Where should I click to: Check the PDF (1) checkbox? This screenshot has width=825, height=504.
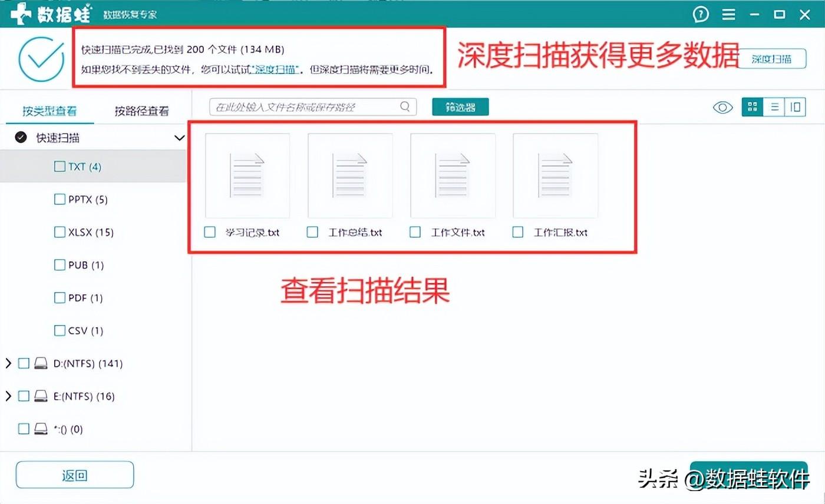pyautogui.click(x=60, y=298)
